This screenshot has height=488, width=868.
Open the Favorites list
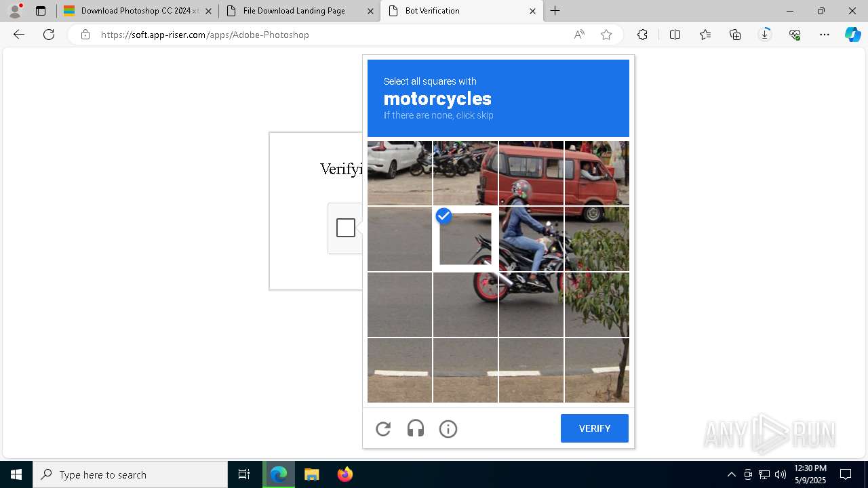coord(705,35)
